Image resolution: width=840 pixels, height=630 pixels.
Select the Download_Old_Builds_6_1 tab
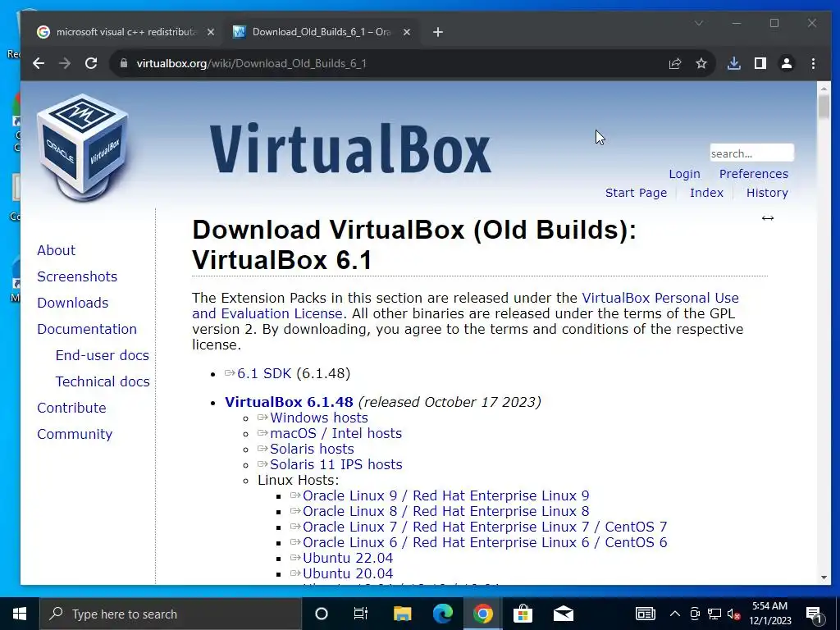click(322, 32)
